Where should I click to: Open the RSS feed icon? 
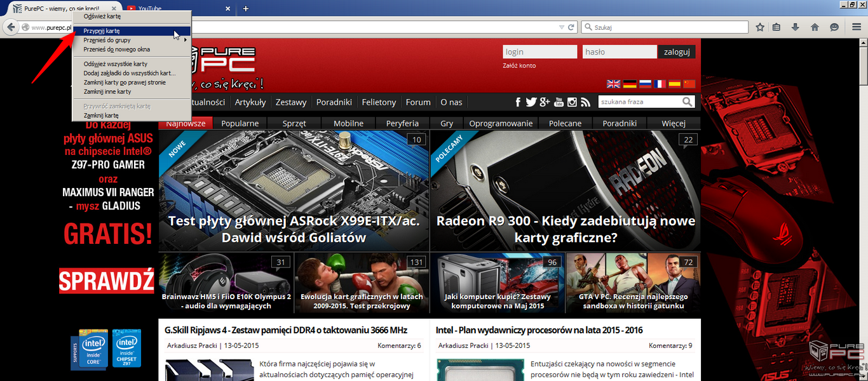click(x=585, y=102)
